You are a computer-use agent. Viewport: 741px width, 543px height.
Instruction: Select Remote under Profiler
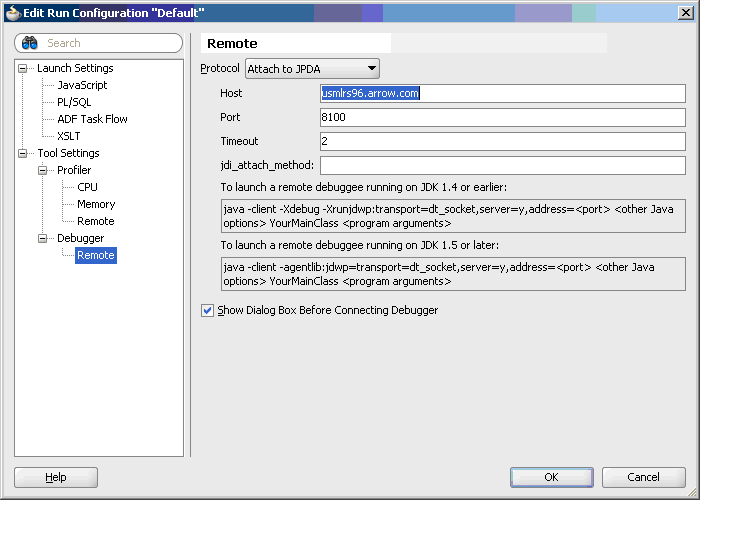click(96, 221)
